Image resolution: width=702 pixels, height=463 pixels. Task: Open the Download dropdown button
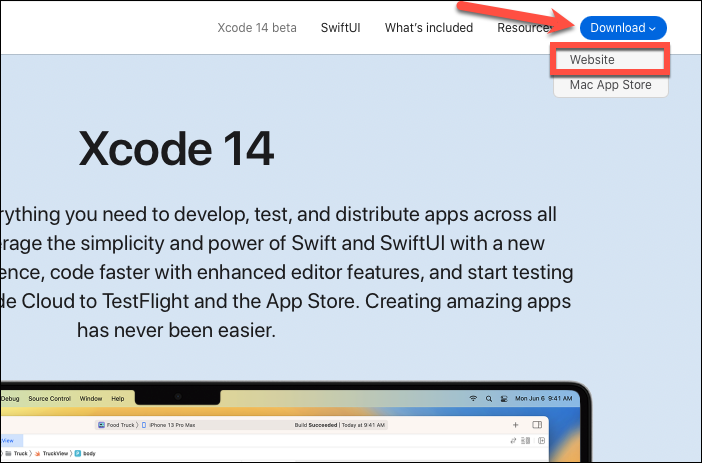click(623, 28)
